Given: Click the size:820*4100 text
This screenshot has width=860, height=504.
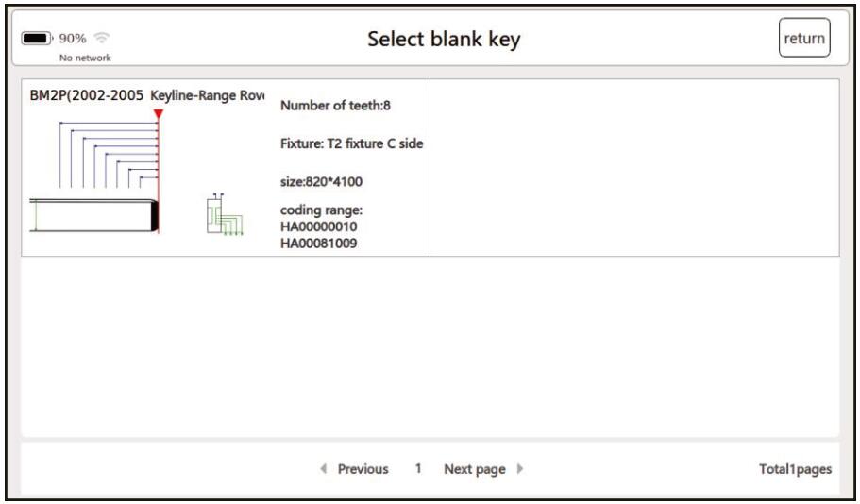Looking at the screenshot, I should (x=321, y=181).
